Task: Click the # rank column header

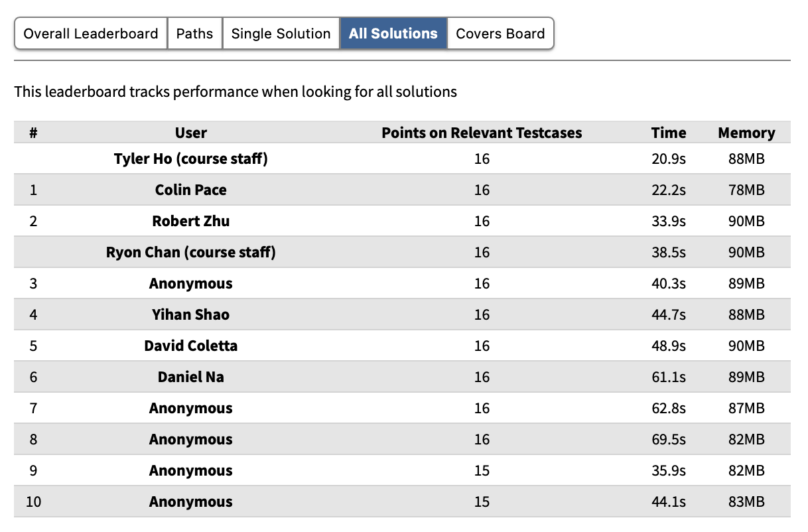Action: (33, 133)
